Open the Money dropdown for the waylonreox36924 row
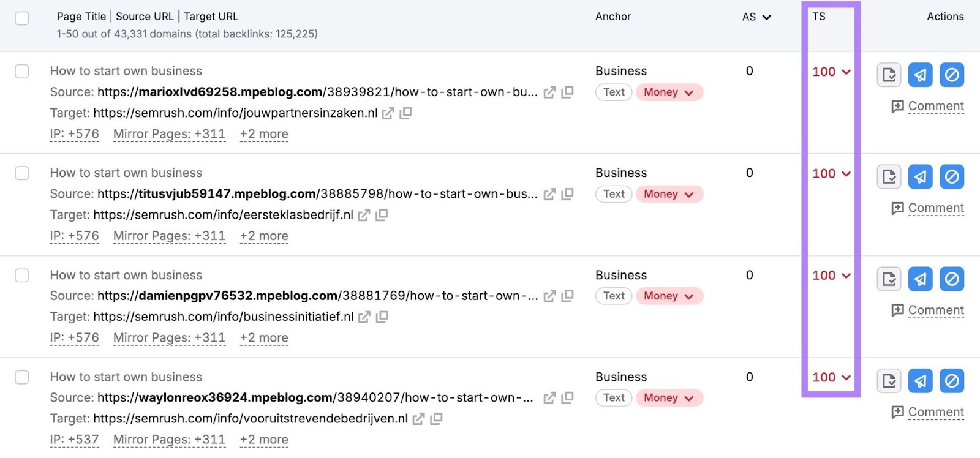The image size is (980, 458). coord(669,398)
